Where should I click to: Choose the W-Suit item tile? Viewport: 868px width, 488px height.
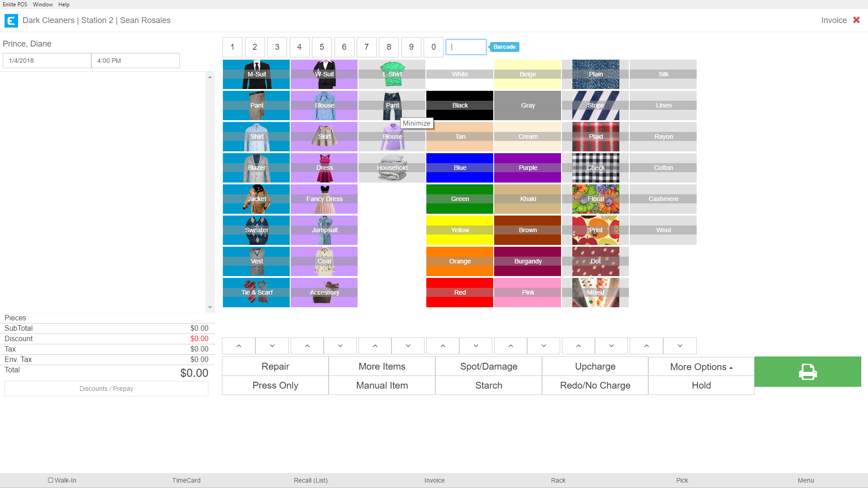pyautogui.click(x=324, y=75)
